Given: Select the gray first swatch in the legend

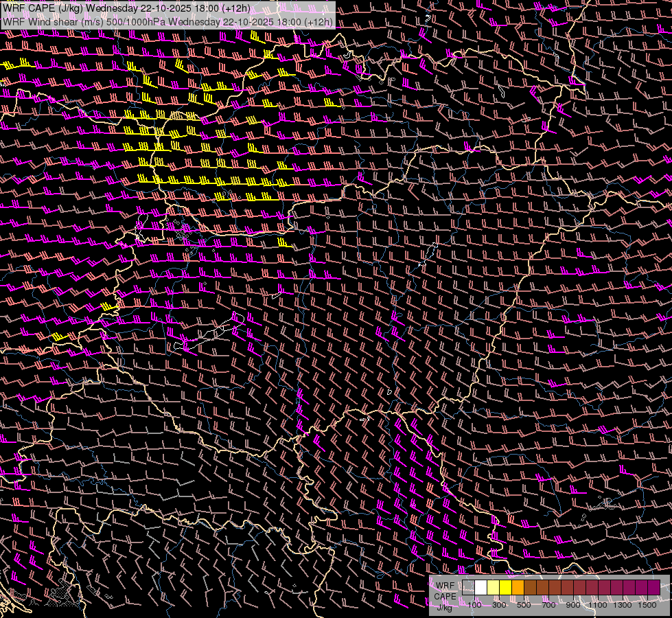Looking at the screenshot, I should click(x=468, y=587).
